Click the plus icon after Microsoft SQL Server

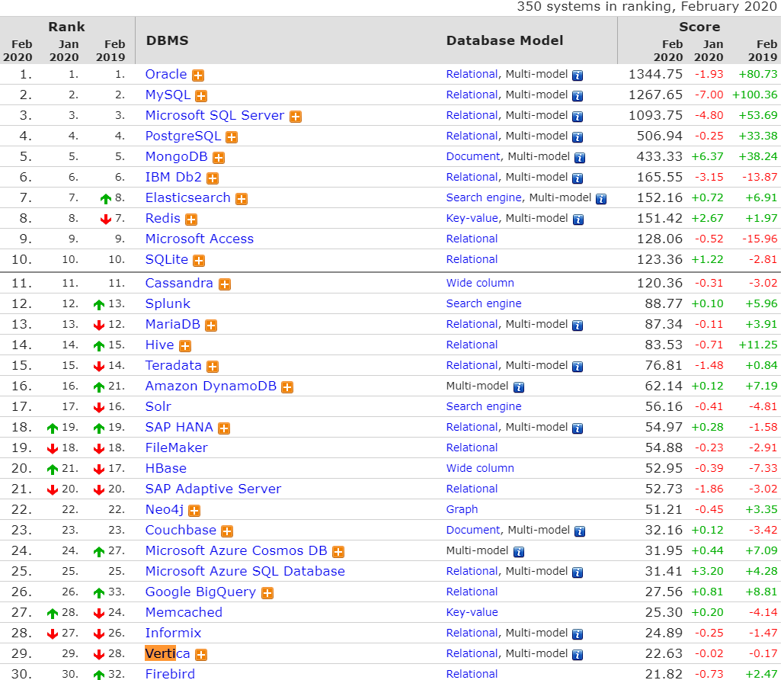point(296,117)
